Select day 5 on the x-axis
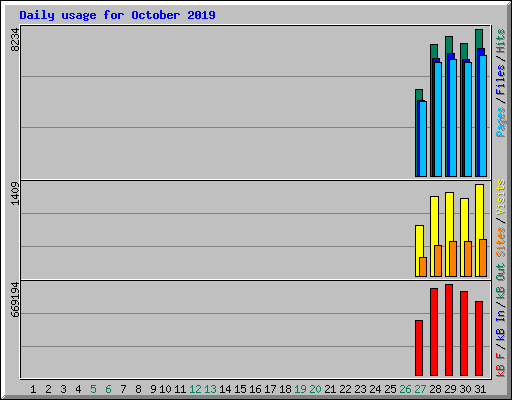The height and width of the screenshot is (400, 512). click(93, 389)
